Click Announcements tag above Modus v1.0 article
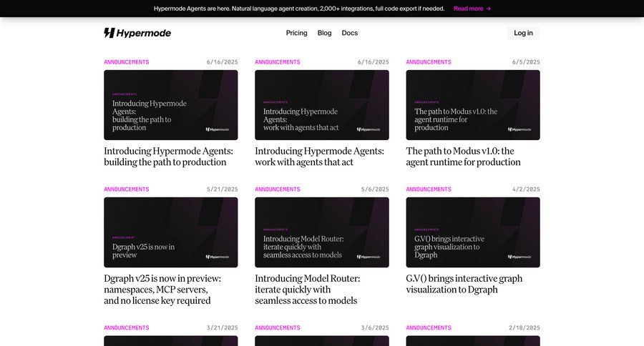 click(x=429, y=62)
